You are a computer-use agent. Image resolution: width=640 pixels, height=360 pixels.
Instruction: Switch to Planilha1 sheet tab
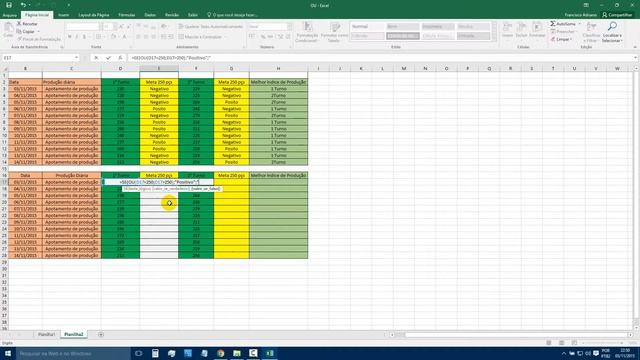coord(46,334)
